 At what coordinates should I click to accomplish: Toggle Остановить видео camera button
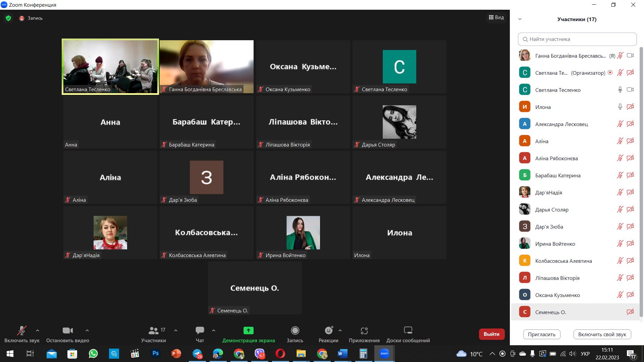click(67, 331)
